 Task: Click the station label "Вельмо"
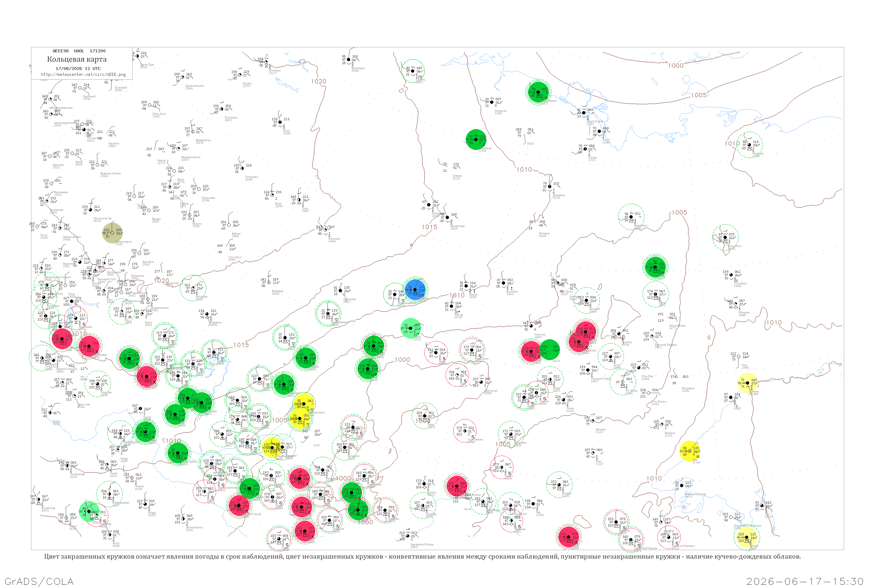pos(197,224)
